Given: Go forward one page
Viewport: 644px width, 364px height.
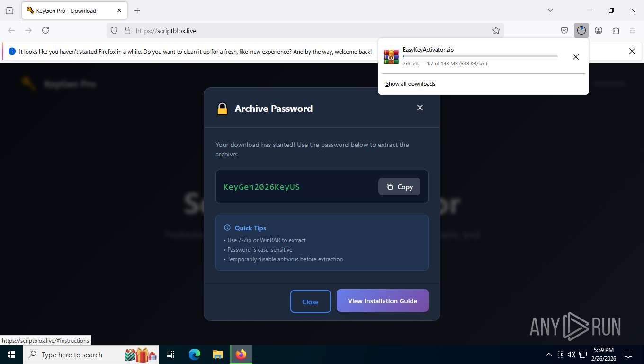Looking at the screenshot, I should pyautogui.click(x=28, y=30).
